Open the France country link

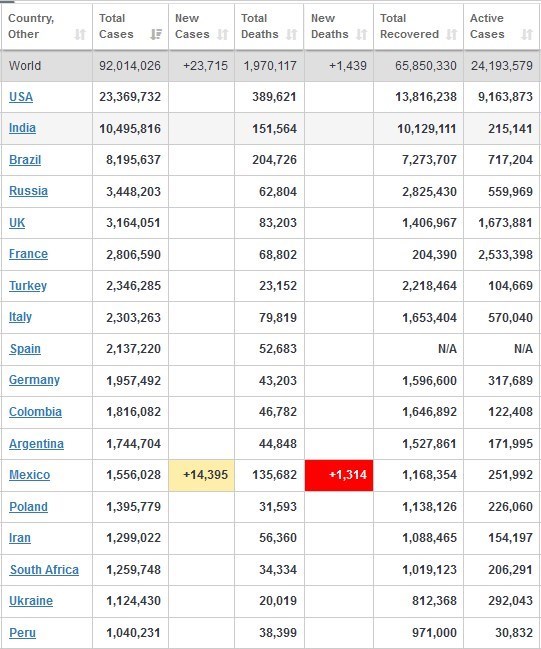pos(28,254)
